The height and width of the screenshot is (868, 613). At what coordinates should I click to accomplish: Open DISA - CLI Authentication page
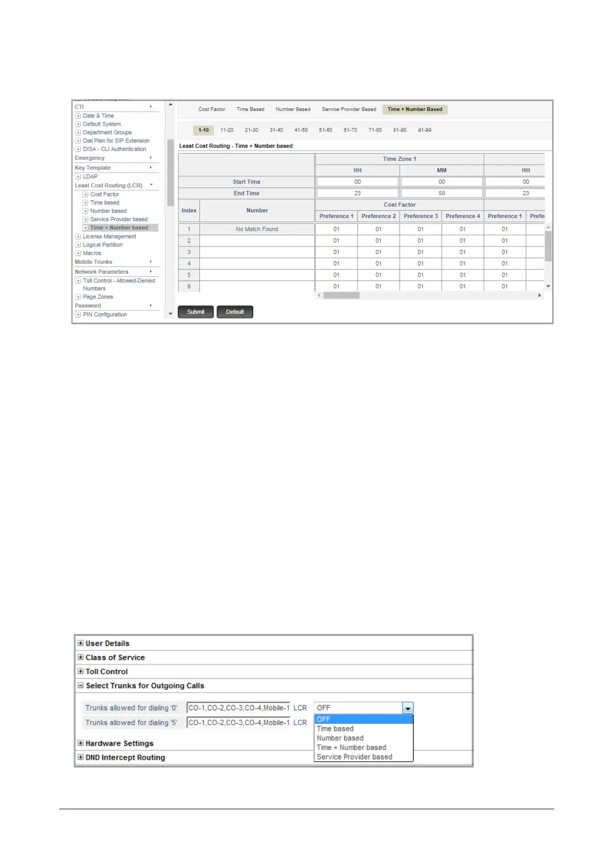[114, 149]
